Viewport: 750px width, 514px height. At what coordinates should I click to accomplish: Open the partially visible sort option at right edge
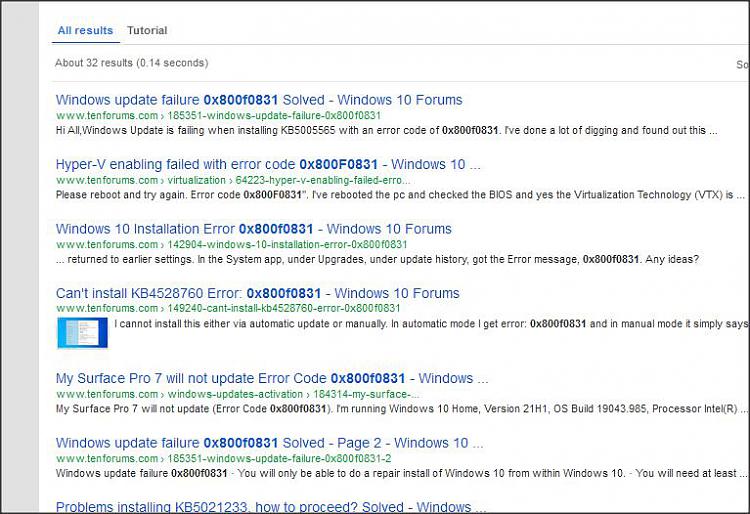(x=742, y=64)
